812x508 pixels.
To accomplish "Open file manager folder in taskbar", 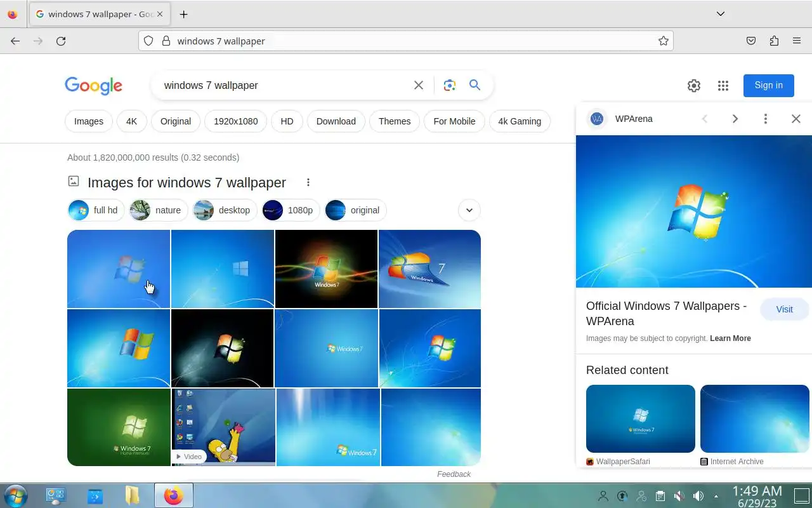I will (x=133, y=495).
